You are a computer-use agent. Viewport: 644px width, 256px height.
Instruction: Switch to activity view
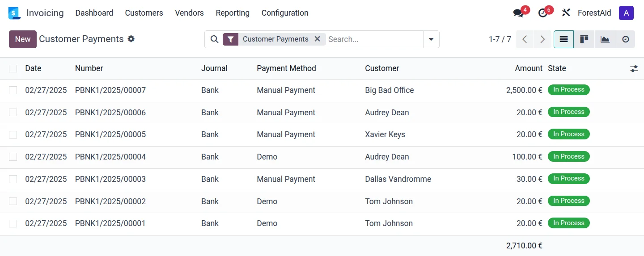point(626,39)
